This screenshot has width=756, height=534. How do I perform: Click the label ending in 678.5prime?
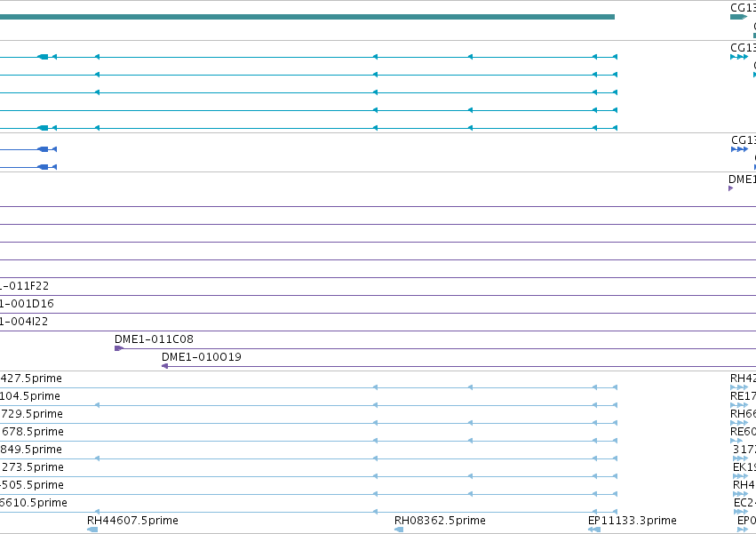click(32, 432)
